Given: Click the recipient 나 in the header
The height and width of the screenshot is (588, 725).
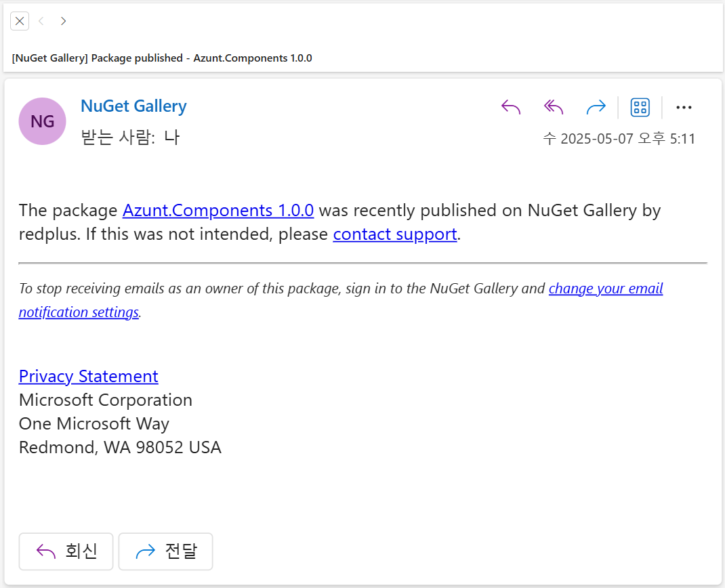Looking at the screenshot, I should pos(173,138).
